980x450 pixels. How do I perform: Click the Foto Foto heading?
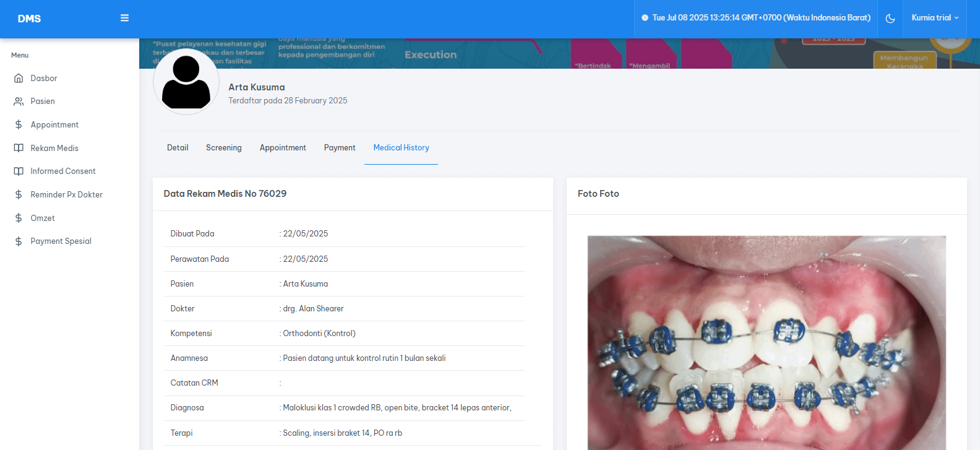pyautogui.click(x=598, y=194)
